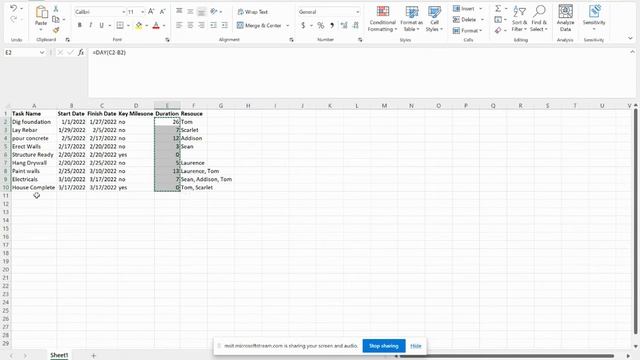
Task: Click the Merge & Center button
Action: tap(259, 25)
